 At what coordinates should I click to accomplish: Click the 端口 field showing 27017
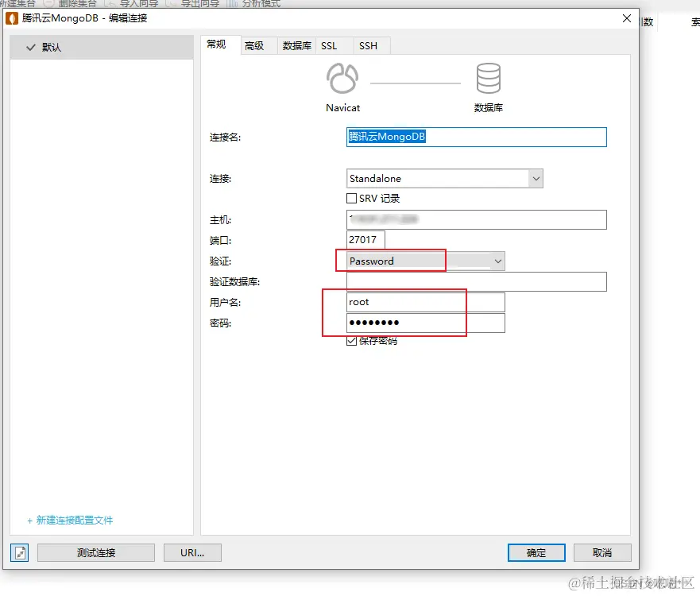(365, 240)
